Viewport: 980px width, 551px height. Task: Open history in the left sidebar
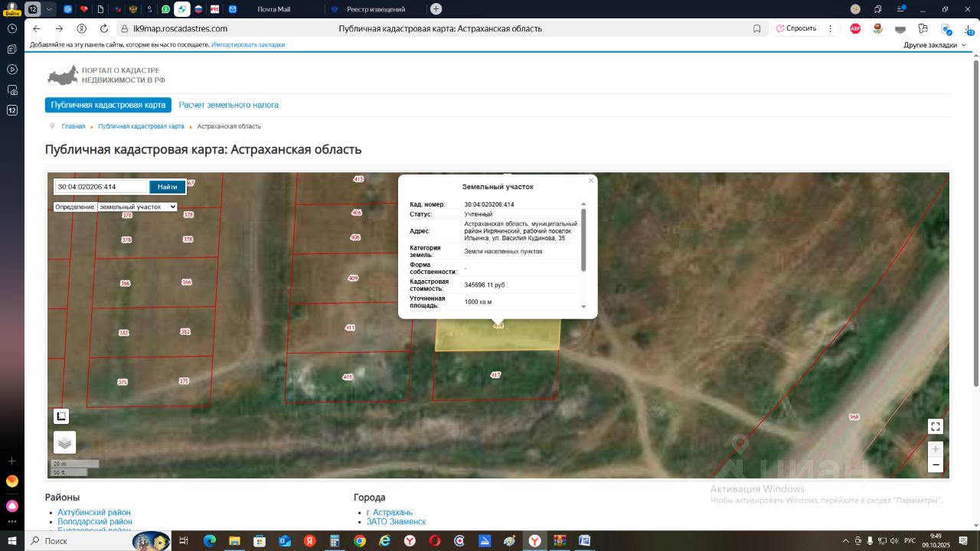tap(12, 28)
